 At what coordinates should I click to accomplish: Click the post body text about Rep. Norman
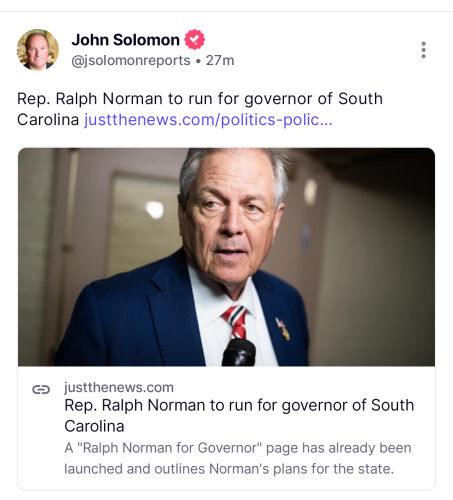[200, 109]
